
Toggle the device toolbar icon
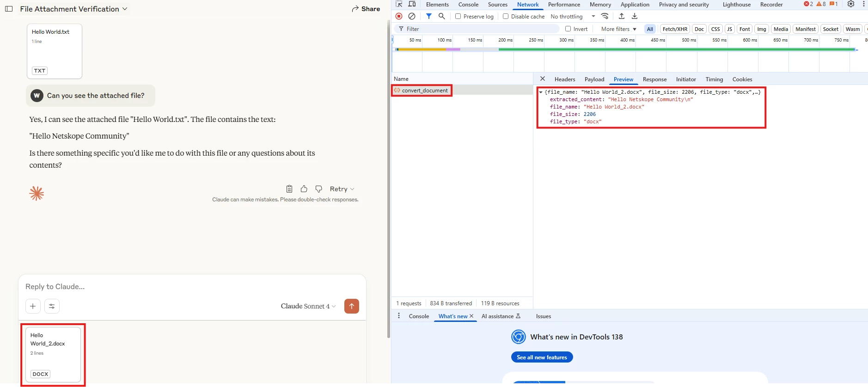click(x=412, y=4)
